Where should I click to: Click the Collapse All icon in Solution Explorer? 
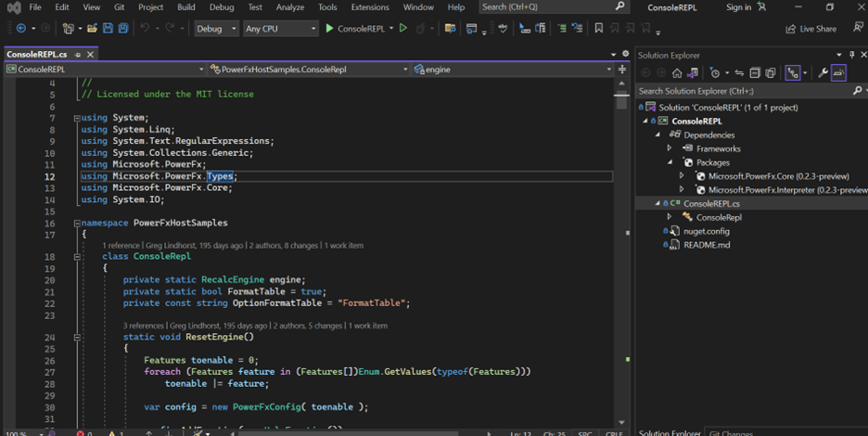[x=755, y=73]
